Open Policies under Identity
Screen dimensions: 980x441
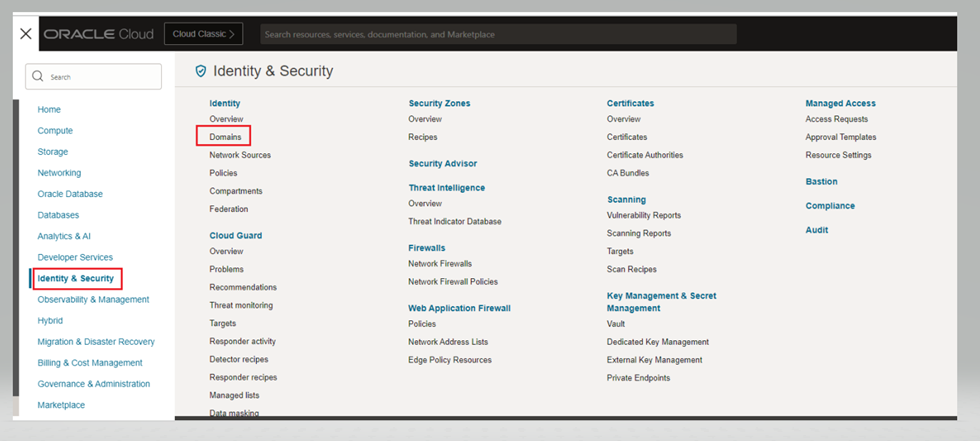coord(223,173)
